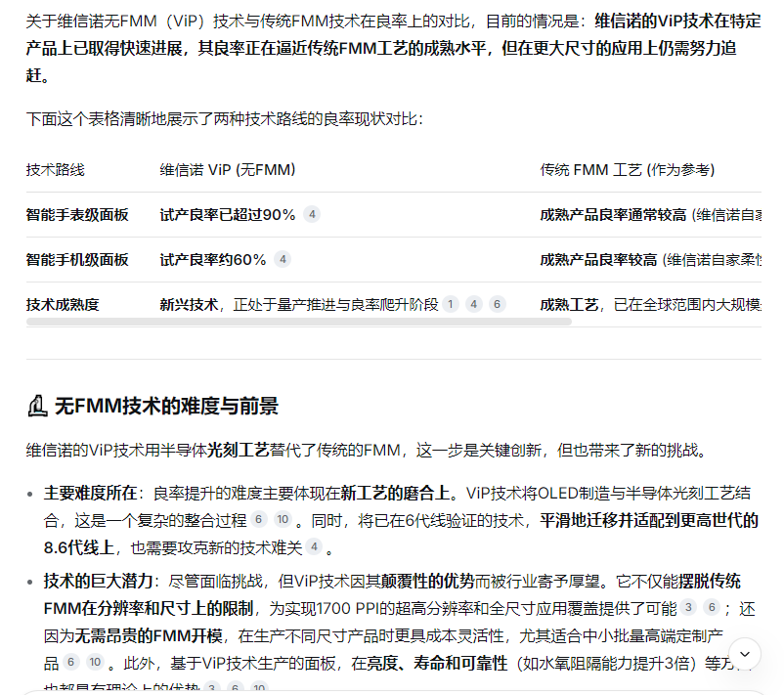Click the table's horizontal scrollbar
784x695 pixels.
coord(299,322)
